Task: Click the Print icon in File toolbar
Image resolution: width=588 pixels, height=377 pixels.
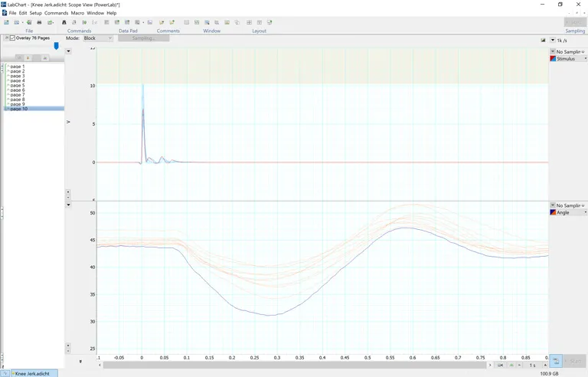Action: [x=39, y=22]
